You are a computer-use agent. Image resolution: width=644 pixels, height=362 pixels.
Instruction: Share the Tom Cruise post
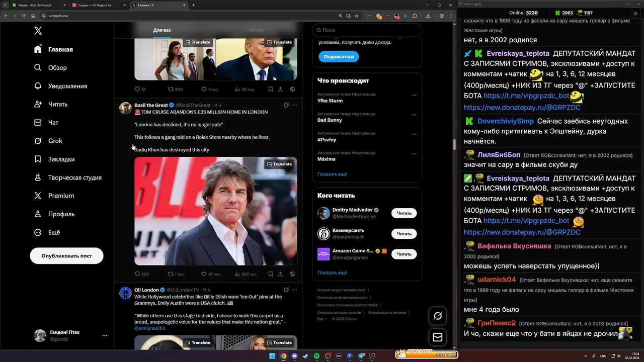tap(280, 274)
